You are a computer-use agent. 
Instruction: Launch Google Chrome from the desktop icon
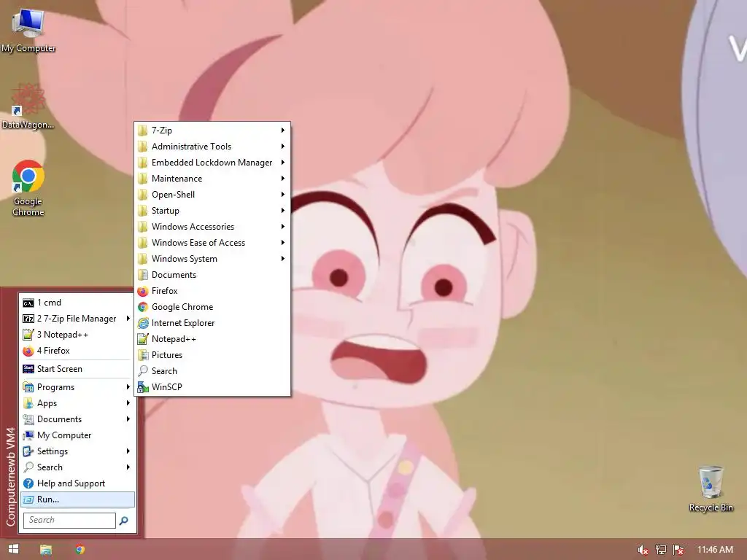coord(28,189)
